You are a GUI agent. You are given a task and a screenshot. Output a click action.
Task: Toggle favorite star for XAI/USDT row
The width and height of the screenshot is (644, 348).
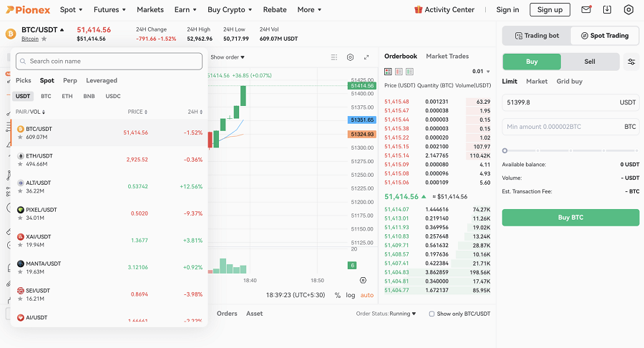point(20,245)
